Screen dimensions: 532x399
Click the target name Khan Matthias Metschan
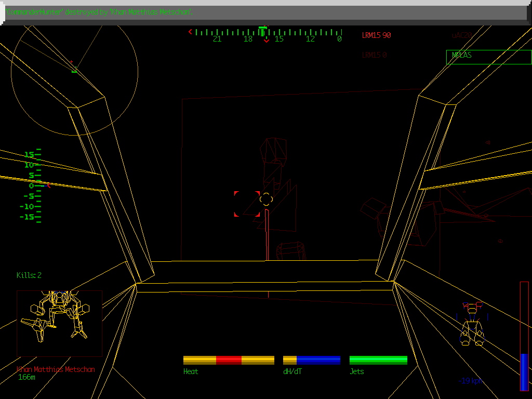click(56, 369)
